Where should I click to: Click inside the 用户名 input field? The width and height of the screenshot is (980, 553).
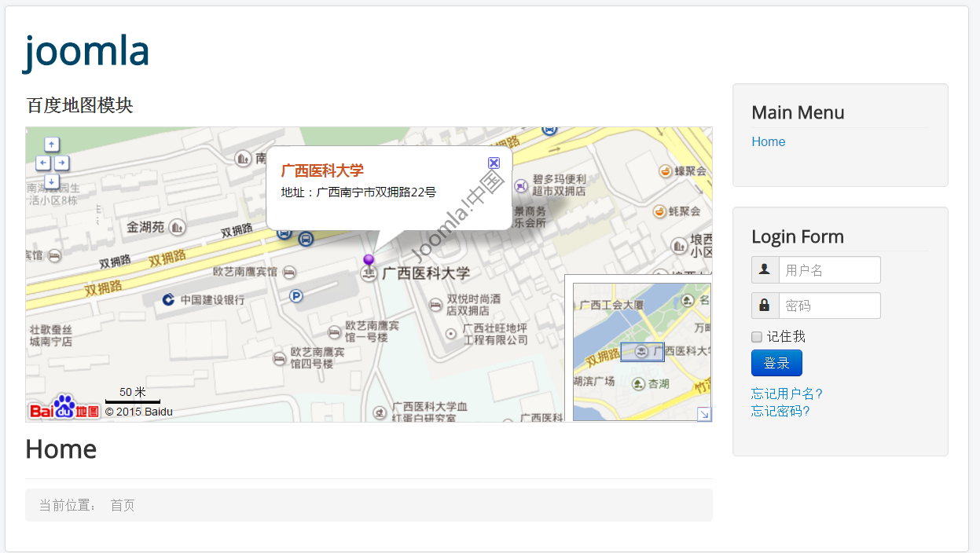click(x=829, y=269)
